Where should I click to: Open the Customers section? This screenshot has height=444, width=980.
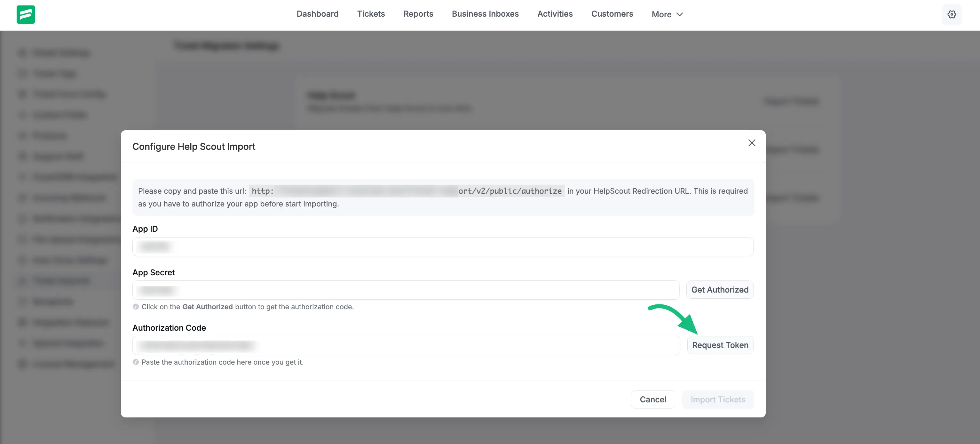coord(612,14)
